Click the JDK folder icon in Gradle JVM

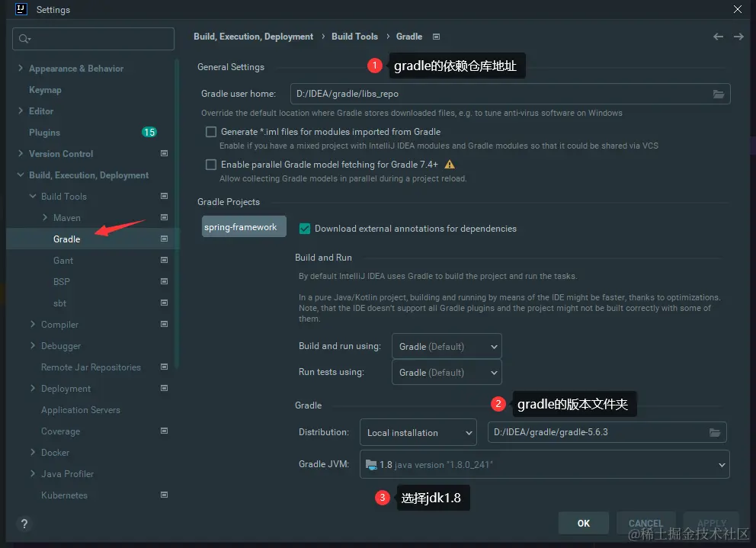tap(371, 465)
